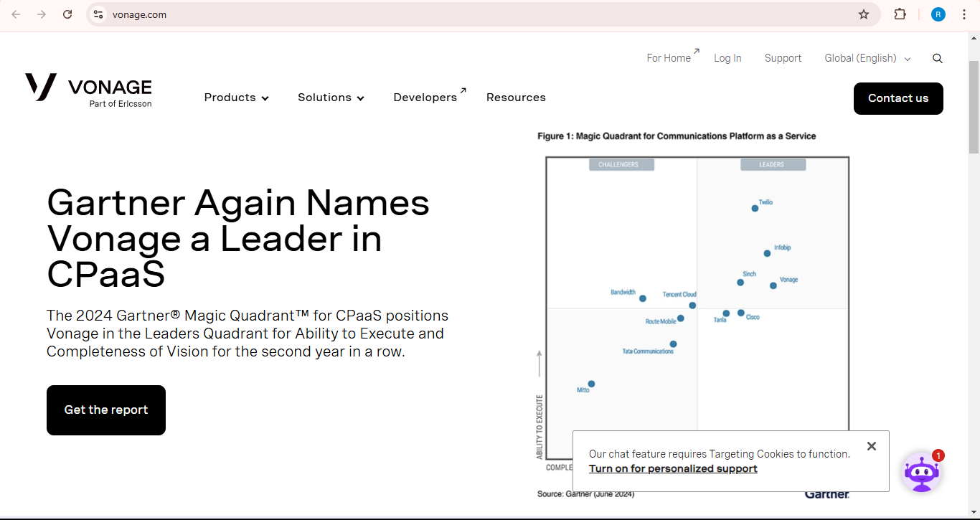The width and height of the screenshot is (980, 520).
Task: Open the site search magnifier icon
Action: (x=938, y=59)
